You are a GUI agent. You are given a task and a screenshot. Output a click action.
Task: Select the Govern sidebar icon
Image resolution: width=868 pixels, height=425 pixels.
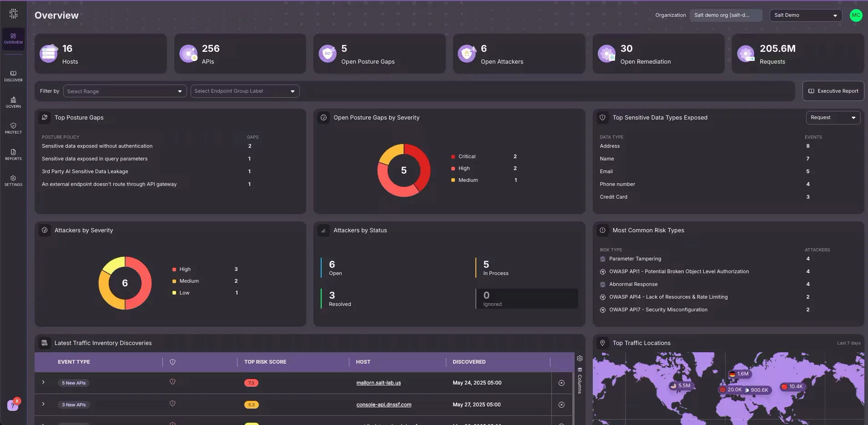pyautogui.click(x=13, y=102)
